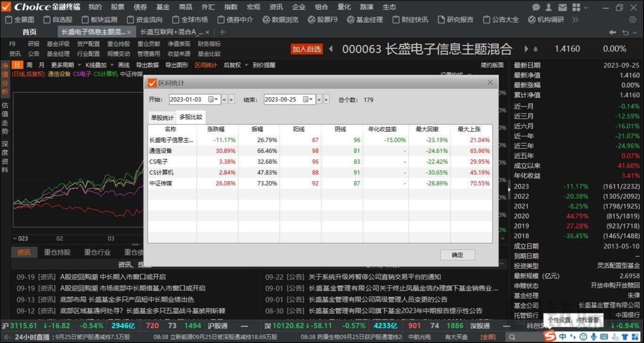
Task: Open the 到价提醒 price alert
Action: point(264,65)
